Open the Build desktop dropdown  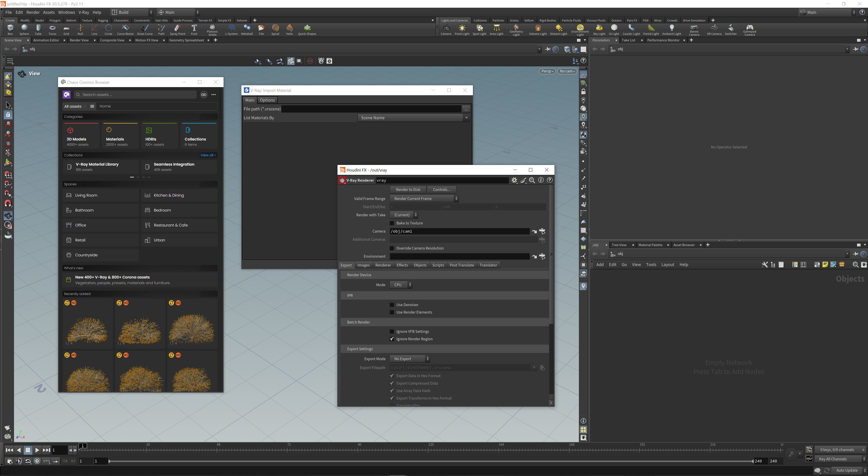132,12
